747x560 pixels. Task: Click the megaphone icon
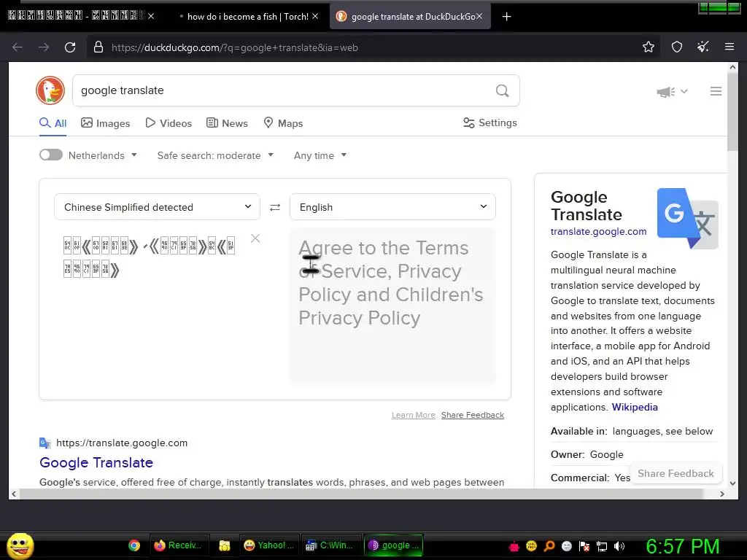665,91
